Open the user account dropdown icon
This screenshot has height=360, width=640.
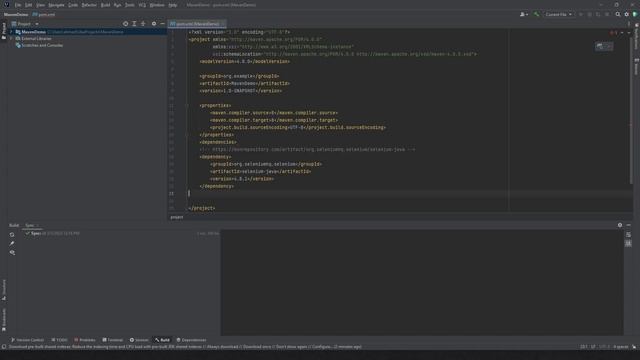click(524, 14)
